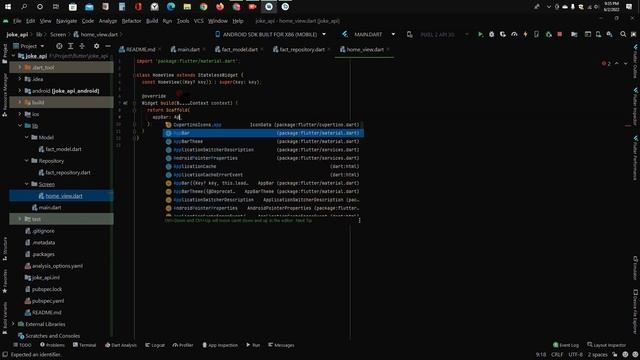Collapse the lib folder
This screenshot has width=640, height=360.
click(x=20, y=126)
